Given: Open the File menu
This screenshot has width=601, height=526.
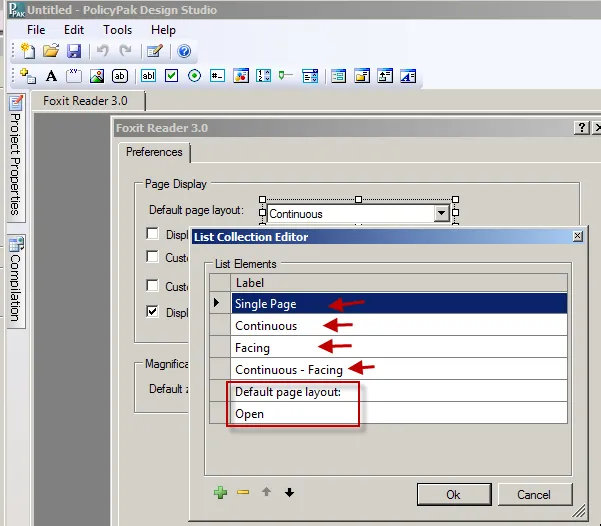Looking at the screenshot, I should click(36, 30).
